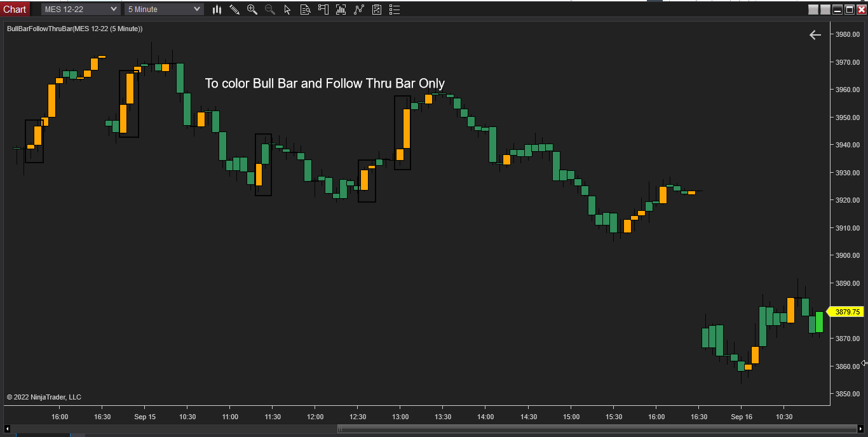
Task: Click the first gray window link button
Action: click(x=814, y=10)
